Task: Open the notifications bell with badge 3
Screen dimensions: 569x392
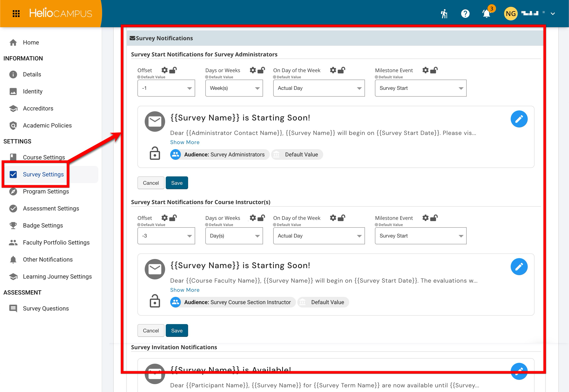Action: pos(486,13)
